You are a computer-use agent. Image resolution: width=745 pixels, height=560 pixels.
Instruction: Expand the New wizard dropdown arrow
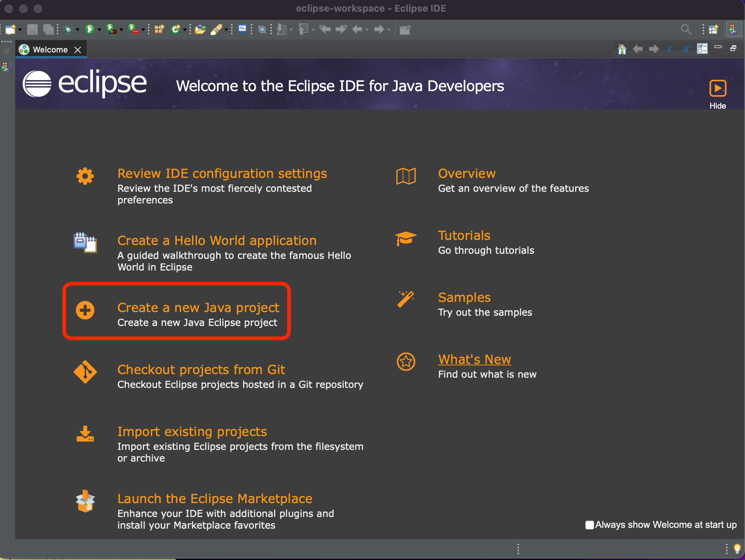pos(20,30)
